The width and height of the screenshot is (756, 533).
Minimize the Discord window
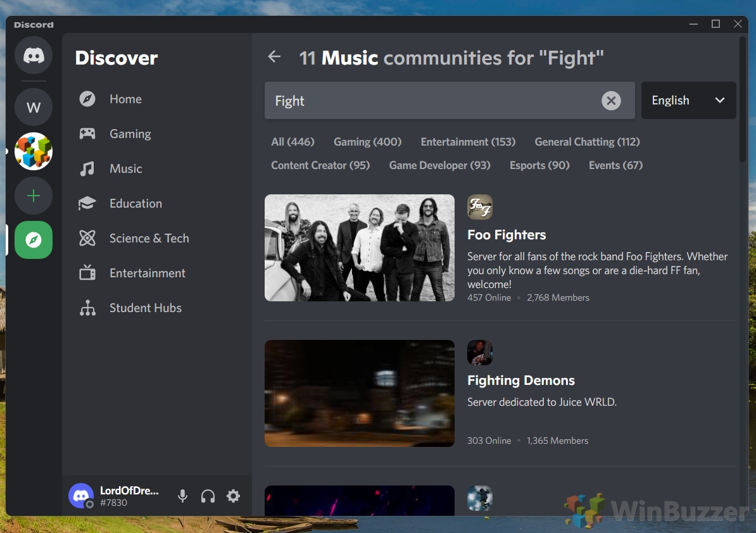[693, 24]
